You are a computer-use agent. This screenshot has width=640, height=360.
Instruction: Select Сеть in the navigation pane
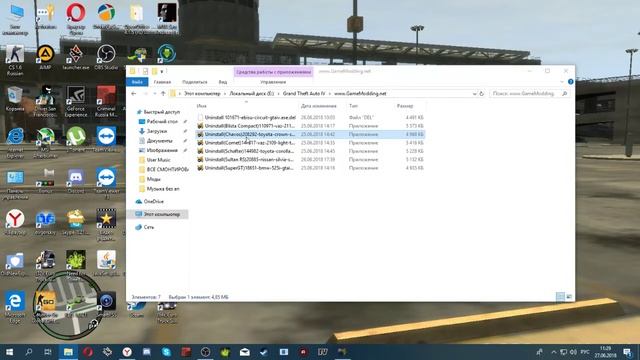click(149, 227)
